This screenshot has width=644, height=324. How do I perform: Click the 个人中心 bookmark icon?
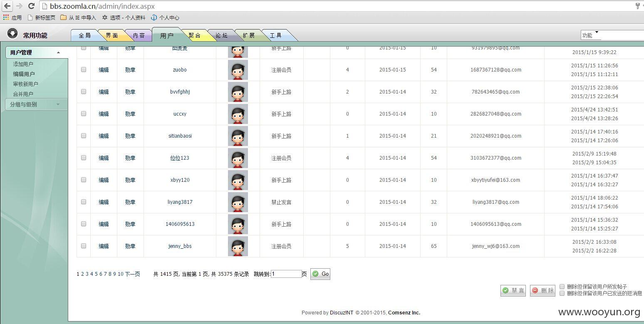coord(154,17)
